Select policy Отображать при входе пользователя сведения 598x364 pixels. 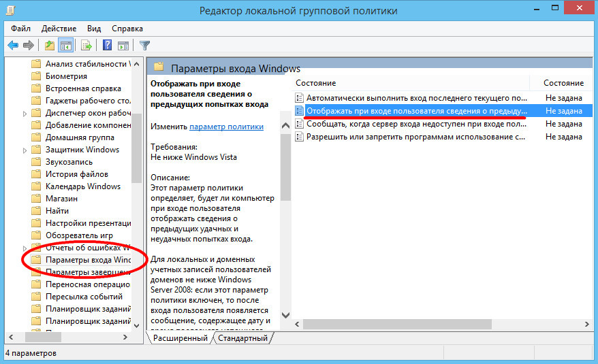[416, 111]
